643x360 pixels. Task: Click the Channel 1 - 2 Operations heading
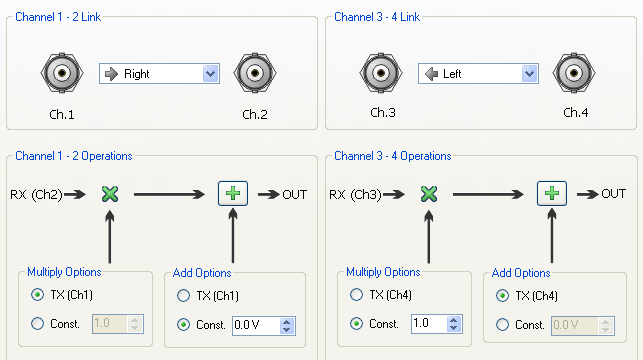(x=74, y=156)
